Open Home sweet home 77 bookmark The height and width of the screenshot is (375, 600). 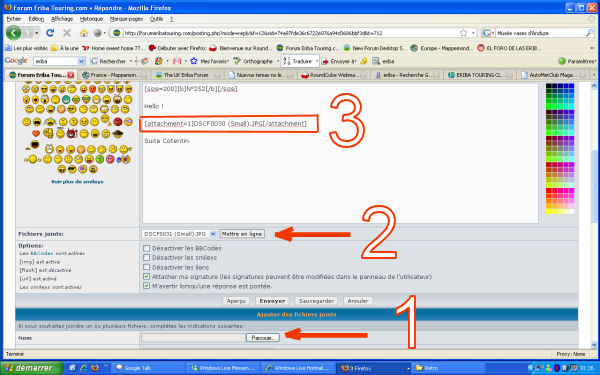click(112, 48)
